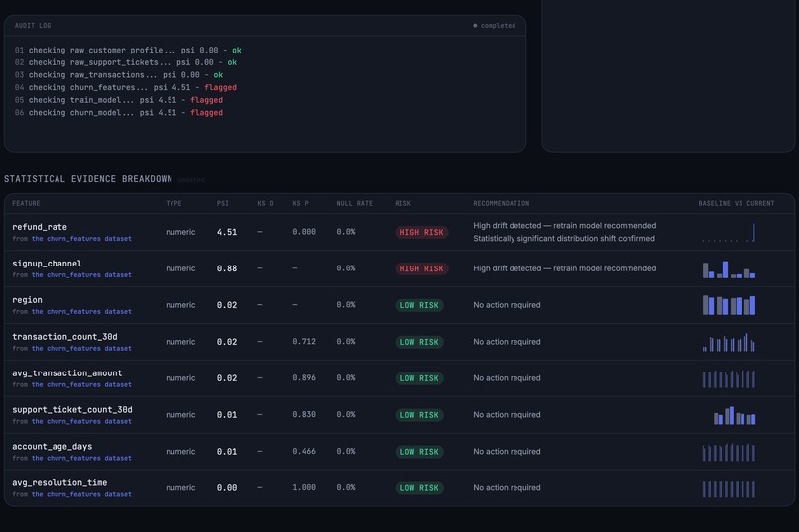Open transaction_count_30d distribution histogram
This screenshot has height=532, width=799.
click(729, 342)
